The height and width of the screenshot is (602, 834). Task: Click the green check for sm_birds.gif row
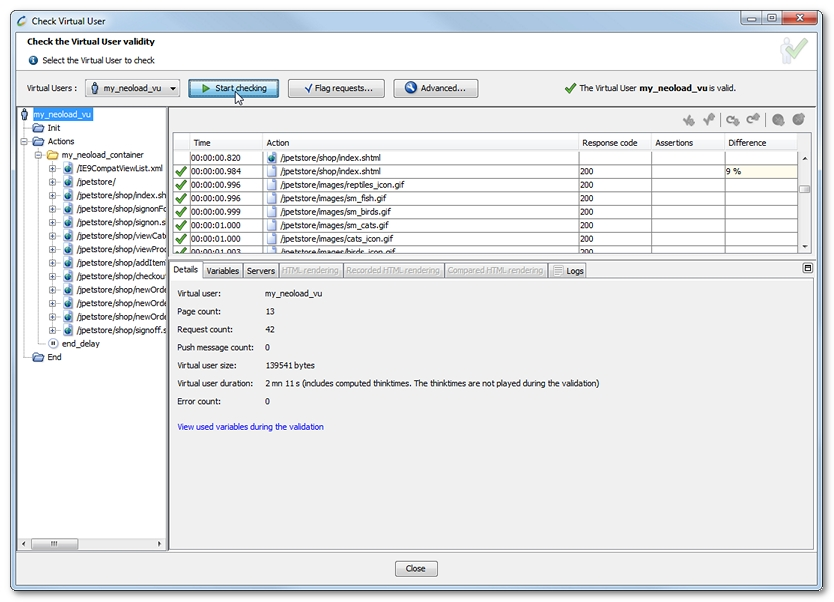click(x=181, y=212)
